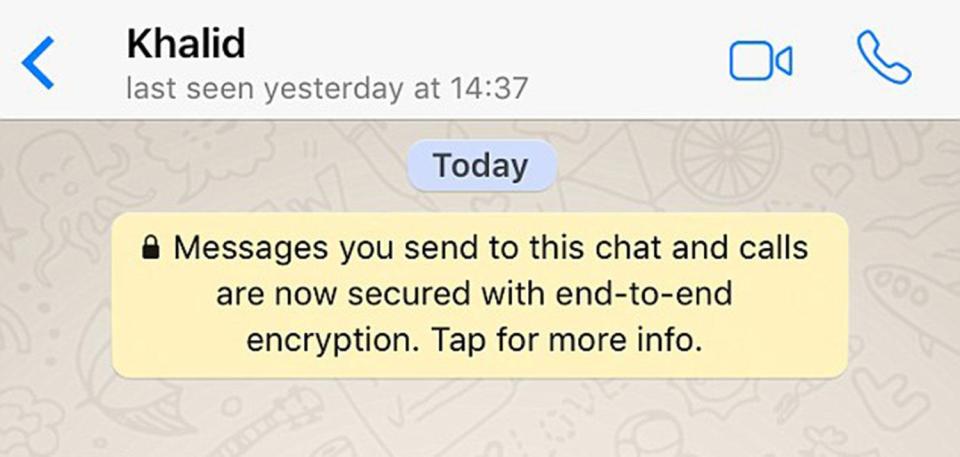Click the 'end-to-end' wording in the notice
The height and width of the screenshot is (457, 960).
[643, 294]
